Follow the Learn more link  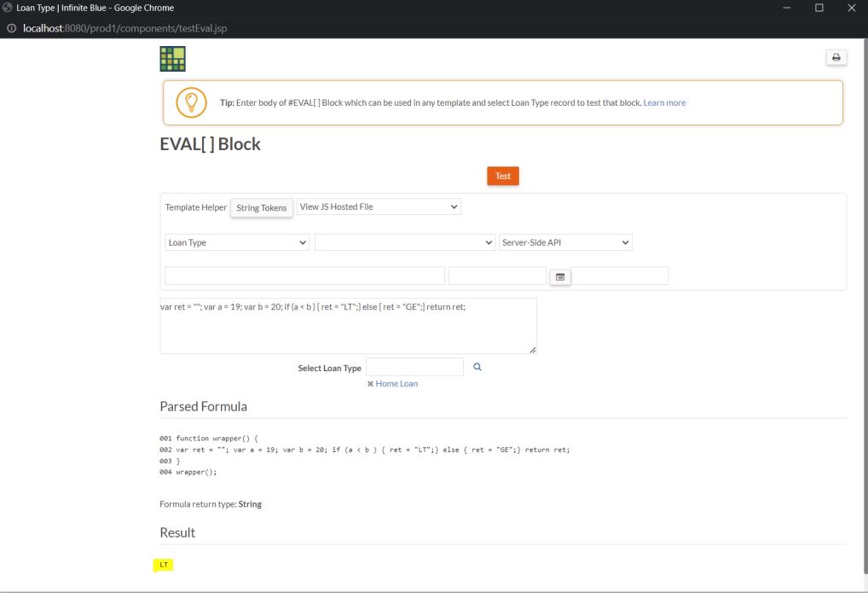[x=664, y=103]
